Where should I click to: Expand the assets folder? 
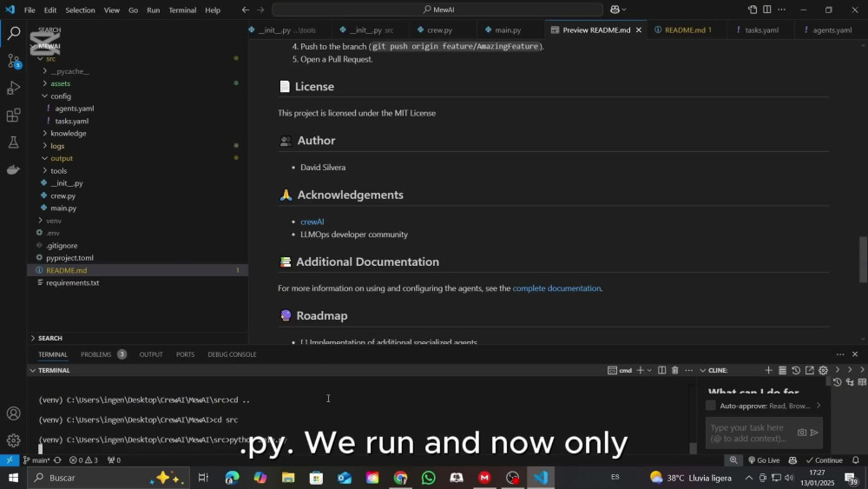coord(45,83)
